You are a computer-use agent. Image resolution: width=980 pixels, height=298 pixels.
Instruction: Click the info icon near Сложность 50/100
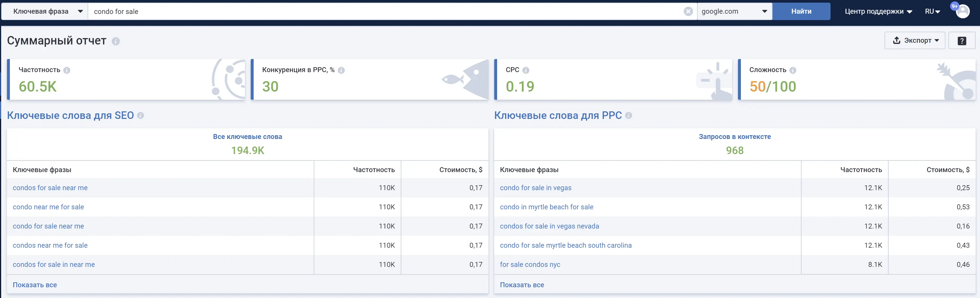coord(794,70)
